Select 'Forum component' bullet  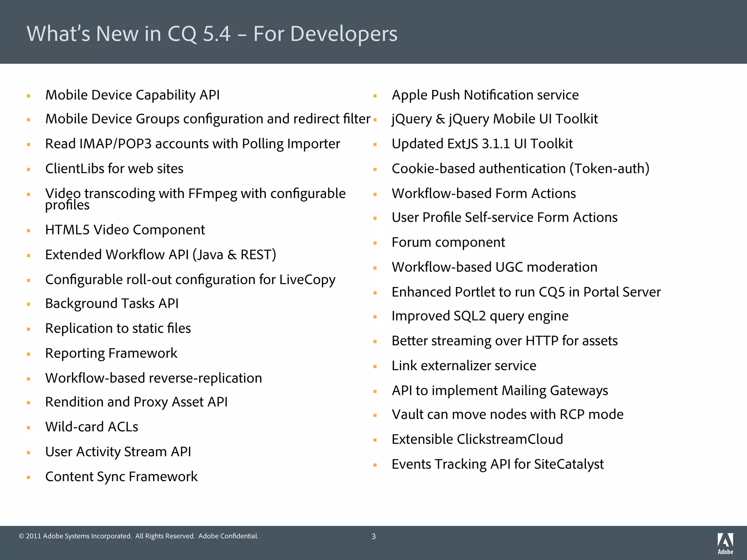coord(448,242)
